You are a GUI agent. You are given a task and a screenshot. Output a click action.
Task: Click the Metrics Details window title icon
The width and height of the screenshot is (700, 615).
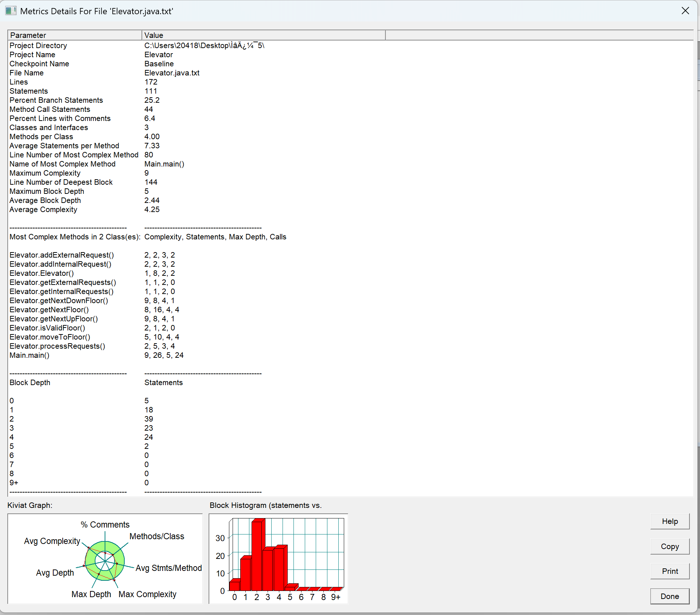pos(11,11)
